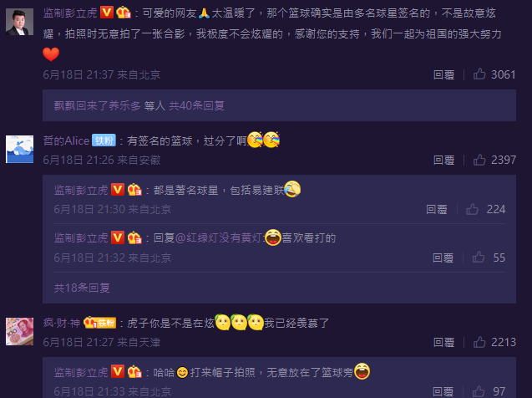
Task: Click the 铁粉 badge next to 哲的Alice
Action: (104, 140)
